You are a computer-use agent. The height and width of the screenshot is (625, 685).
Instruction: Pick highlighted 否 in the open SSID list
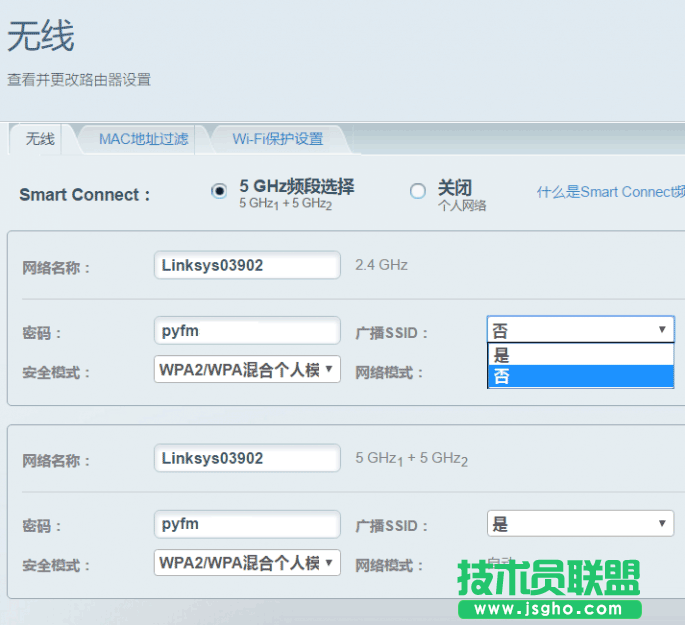[x=580, y=377]
